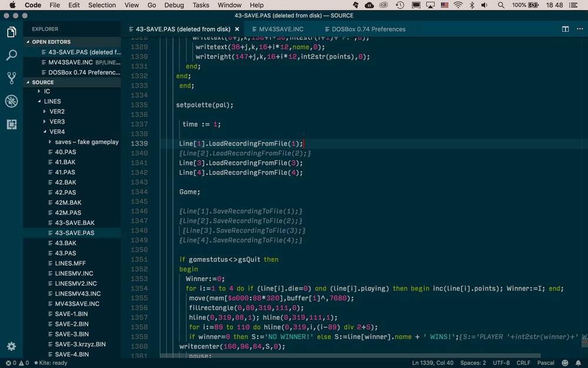Change indentation via Spaces: 2
Viewport: 588px width, 368px height.
473,363
